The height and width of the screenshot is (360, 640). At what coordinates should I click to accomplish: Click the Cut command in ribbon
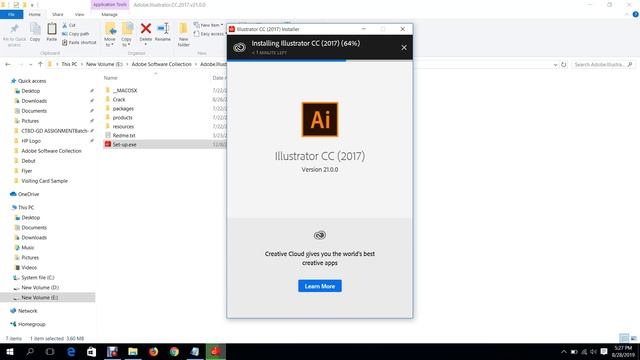[x=69, y=25]
